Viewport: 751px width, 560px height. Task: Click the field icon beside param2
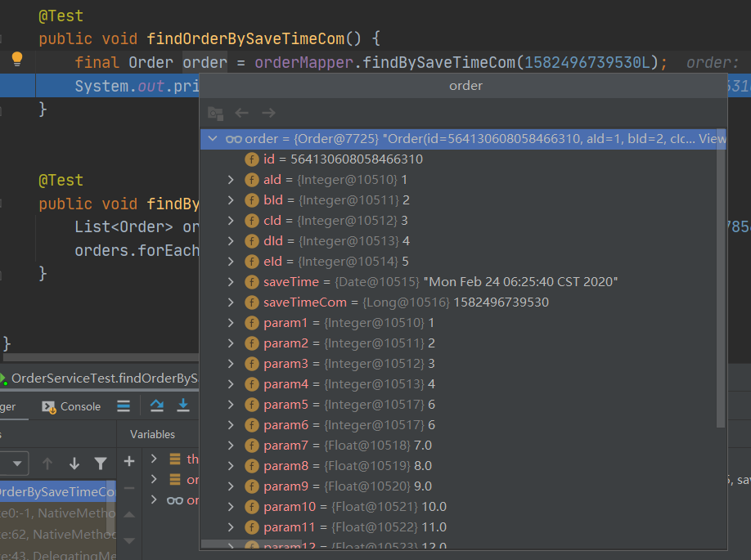click(x=252, y=343)
